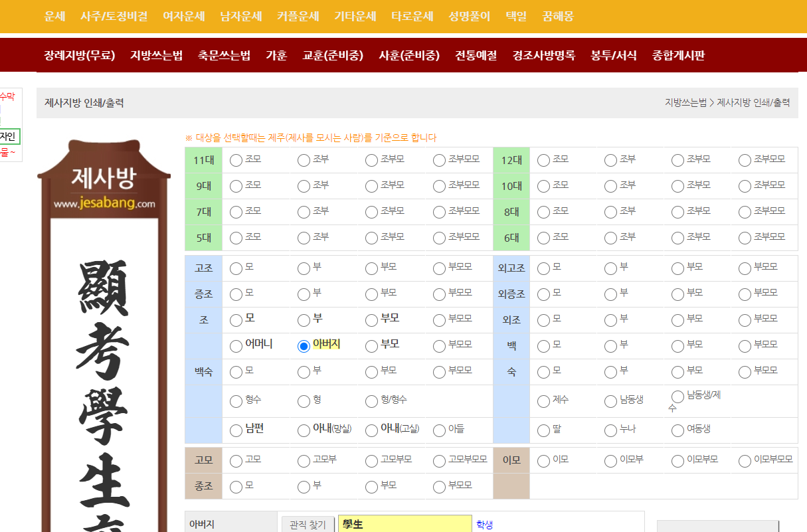Open the 사주/토정비결 menu
This screenshot has height=532, width=807.
[x=114, y=16]
